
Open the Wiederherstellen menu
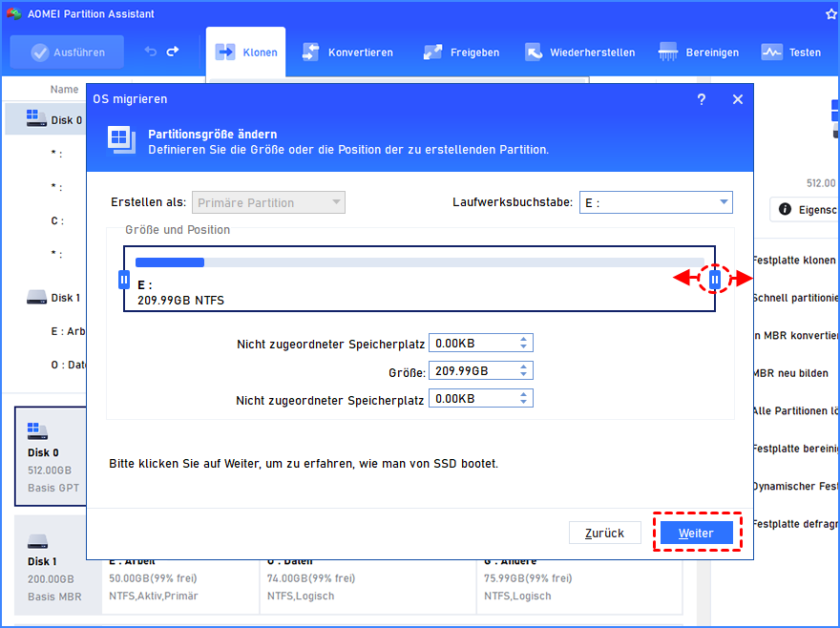point(579,52)
